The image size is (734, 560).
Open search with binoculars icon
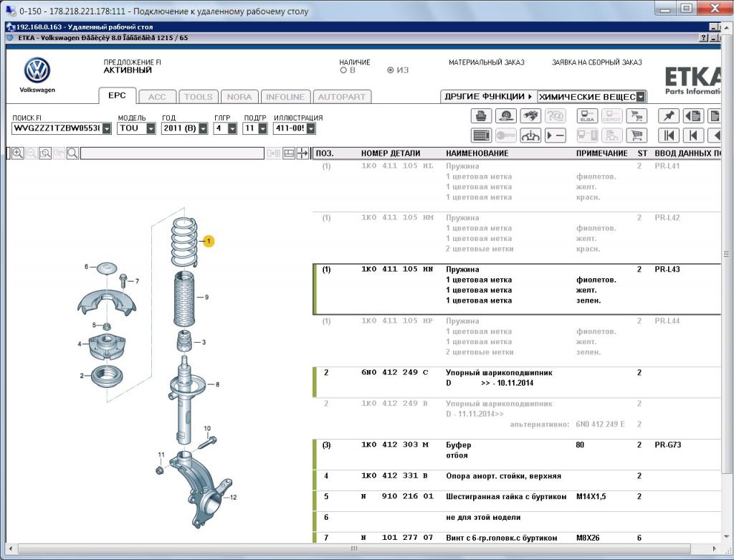coord(530,115)
